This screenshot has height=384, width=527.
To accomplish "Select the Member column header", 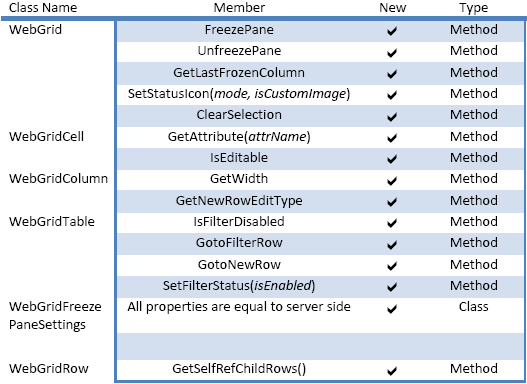I will point(239,8).
